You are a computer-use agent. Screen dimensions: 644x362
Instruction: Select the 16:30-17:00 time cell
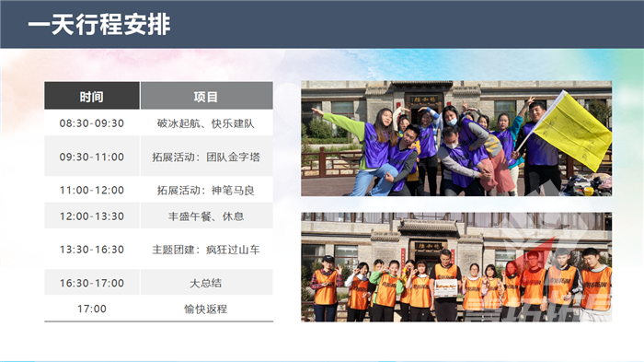92,283
